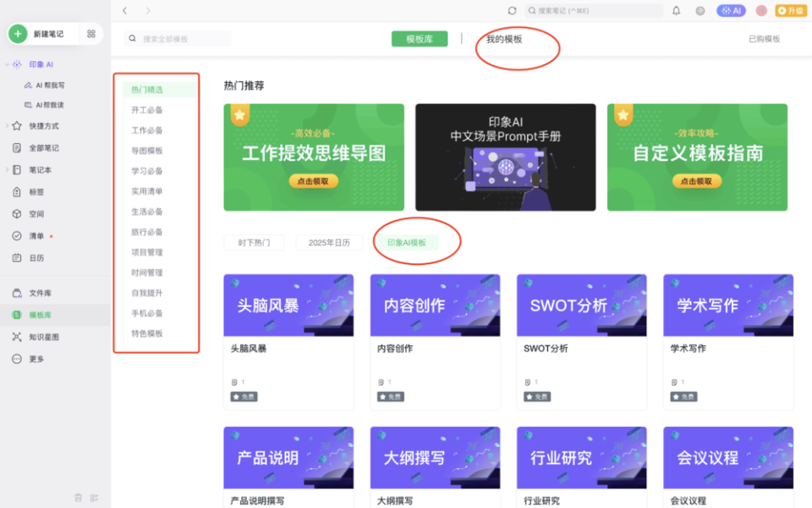
Task: Go back with the left arrow
Action: tap(125, 10)
